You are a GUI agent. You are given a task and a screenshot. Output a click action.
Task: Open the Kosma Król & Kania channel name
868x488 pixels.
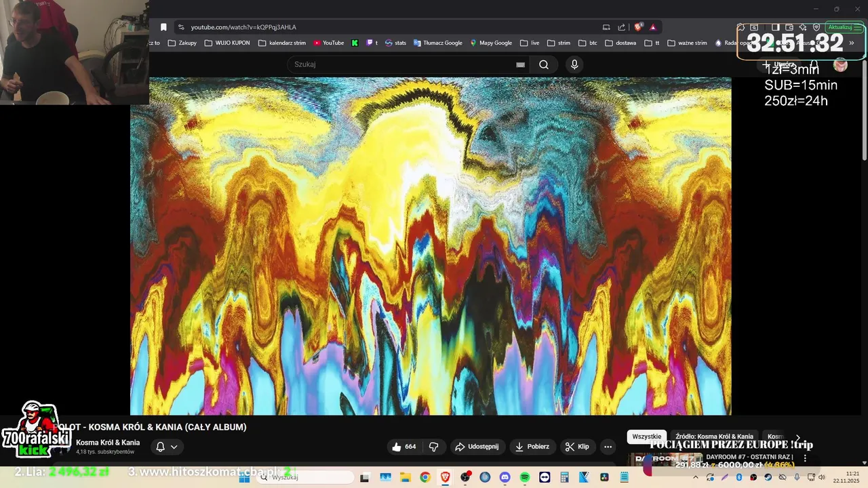[108, 443]
